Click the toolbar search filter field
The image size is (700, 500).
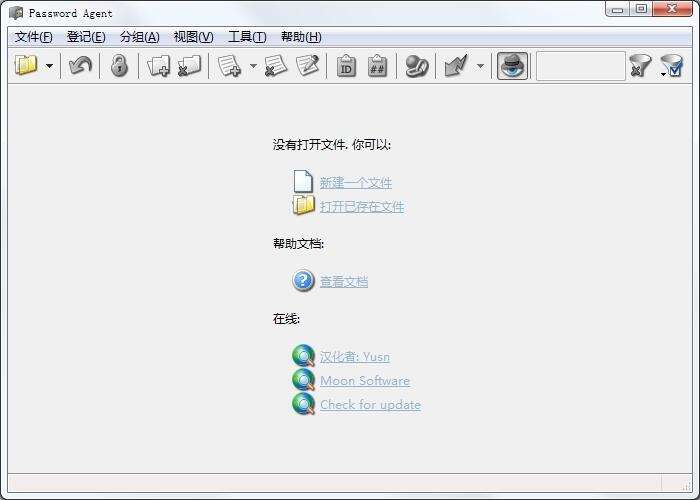pos(580,66)
